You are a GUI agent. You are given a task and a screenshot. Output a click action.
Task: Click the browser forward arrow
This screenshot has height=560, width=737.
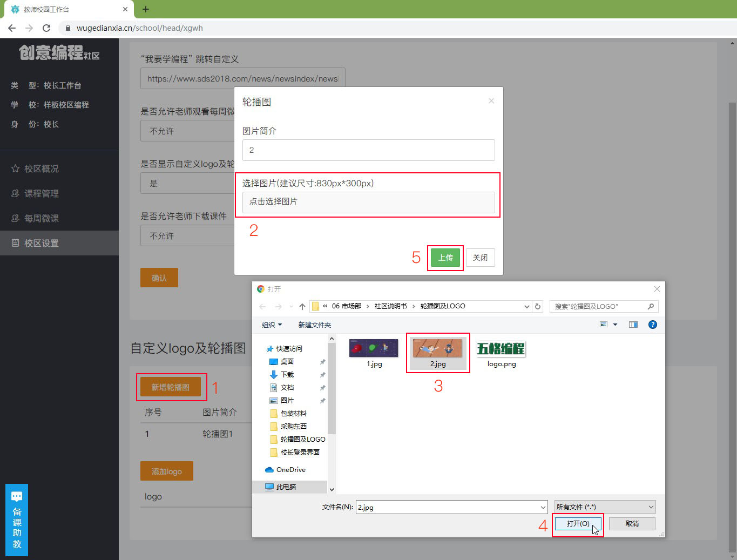click(x=29, y=28)
